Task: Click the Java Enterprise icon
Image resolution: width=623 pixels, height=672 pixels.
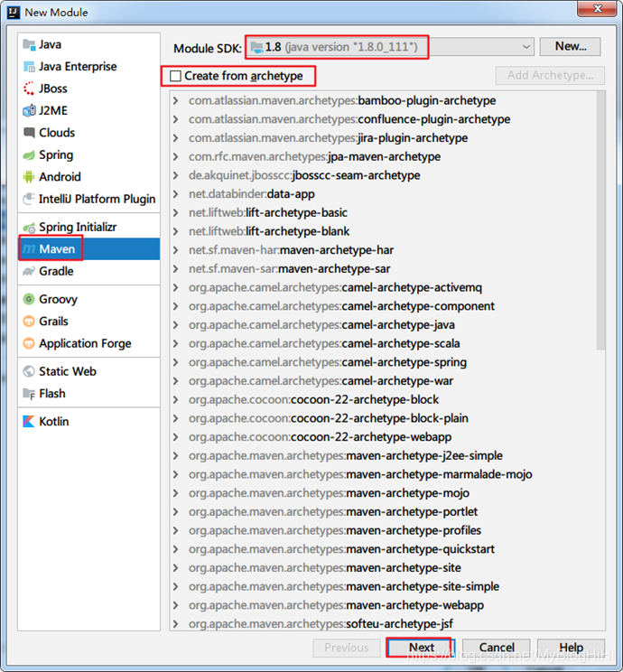Action: click(29, 67)
